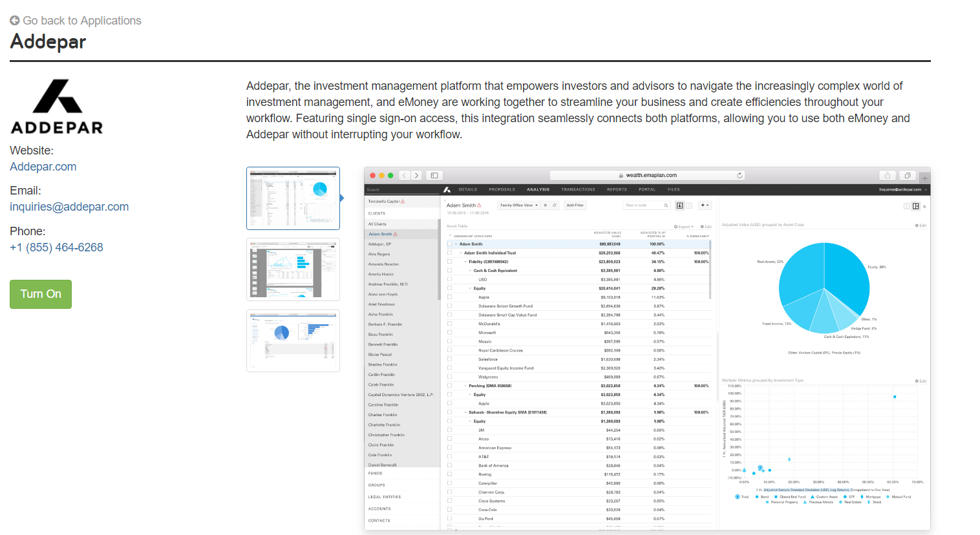This screenshot has width=980, height=535.
Task: Click Edit above the asset table
Action: [x=706, y=227]
